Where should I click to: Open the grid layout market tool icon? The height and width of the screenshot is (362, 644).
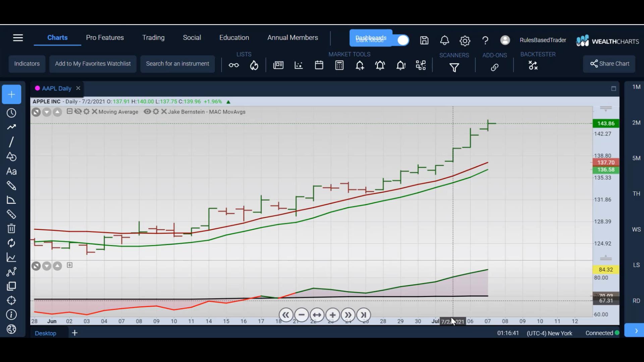(x=421, y=65)
